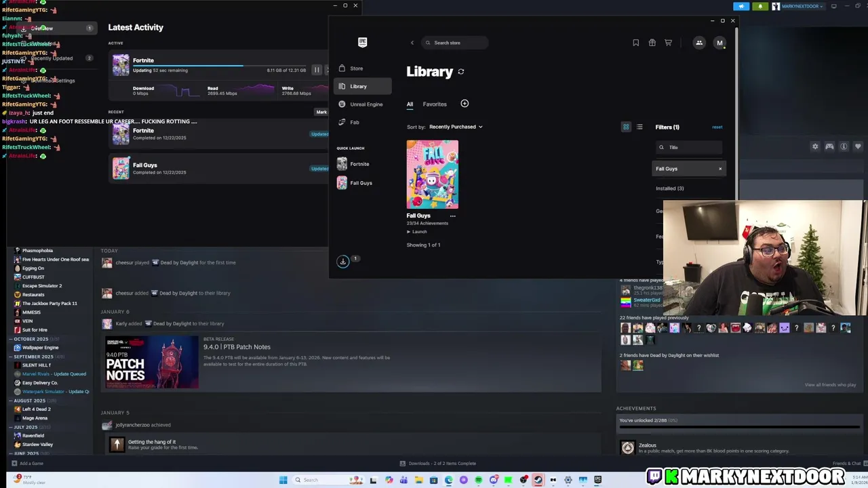The width and height of the screenshot is (868, 488).
Task: Refresh the Epic Library with the sync icon
Action: [461, 71]
